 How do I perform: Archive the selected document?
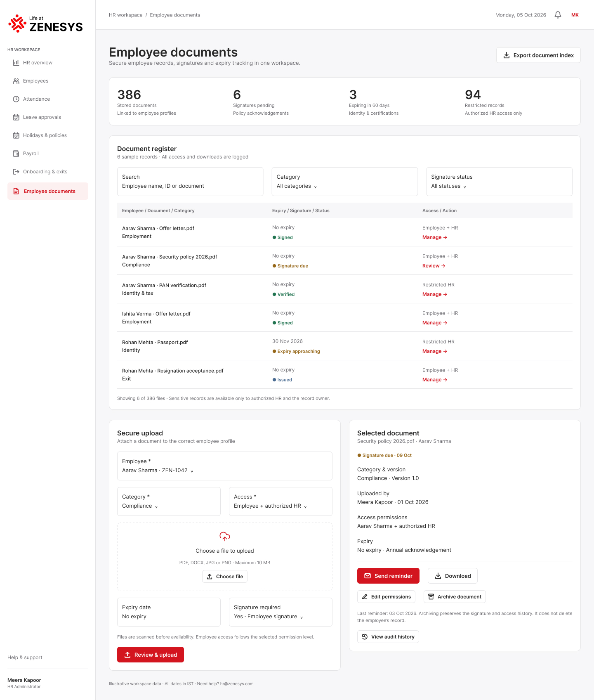click(x=455, y=597)
